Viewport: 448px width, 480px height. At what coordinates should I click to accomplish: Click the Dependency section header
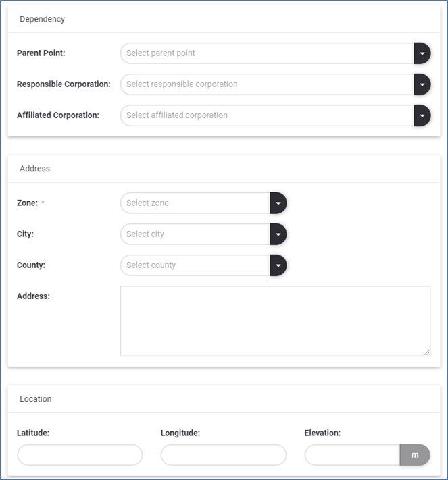click(x=43, y=19)
